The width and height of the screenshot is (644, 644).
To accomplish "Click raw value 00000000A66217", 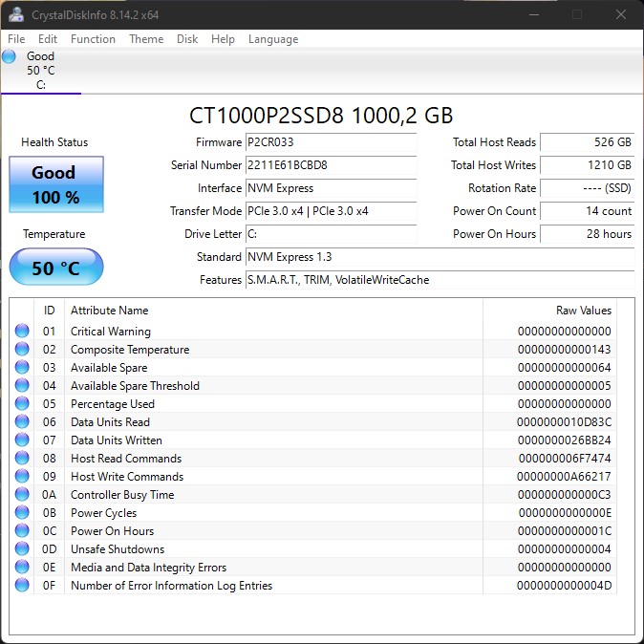I will tap(564, 477).
